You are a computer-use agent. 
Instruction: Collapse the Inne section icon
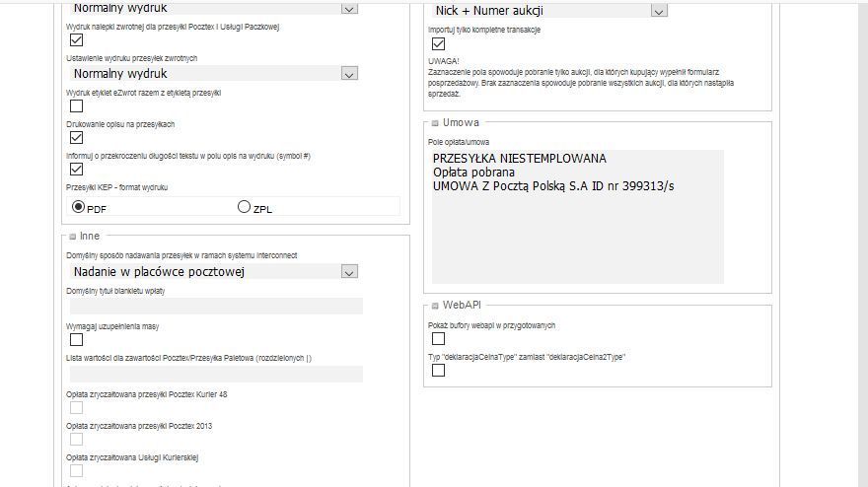(73, 237)
